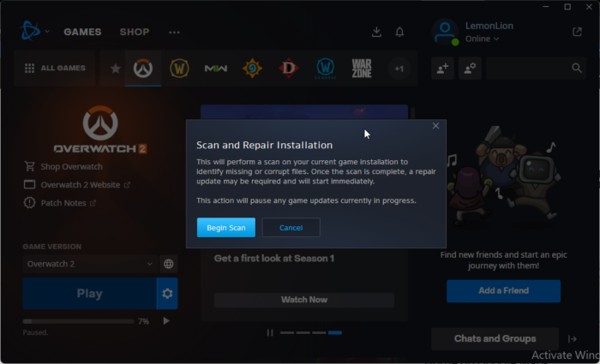Click the Play button
This screenshot has width=600, height=364.
click(89, 293)
